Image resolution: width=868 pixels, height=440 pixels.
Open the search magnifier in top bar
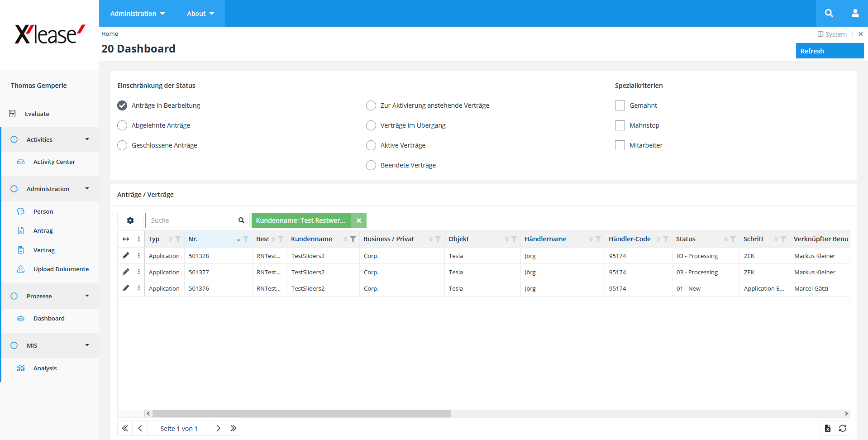point(829,13)
